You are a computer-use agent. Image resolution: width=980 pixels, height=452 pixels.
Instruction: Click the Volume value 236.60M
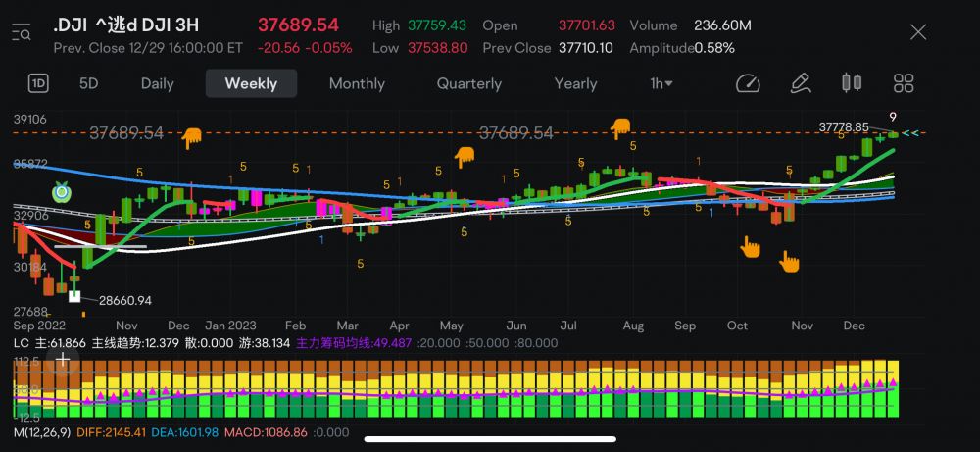[722, 25]
